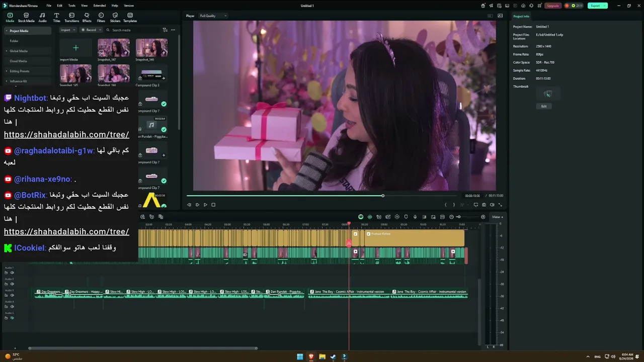Select Cloud Media in the sidebar

click(x=18, y=61)
